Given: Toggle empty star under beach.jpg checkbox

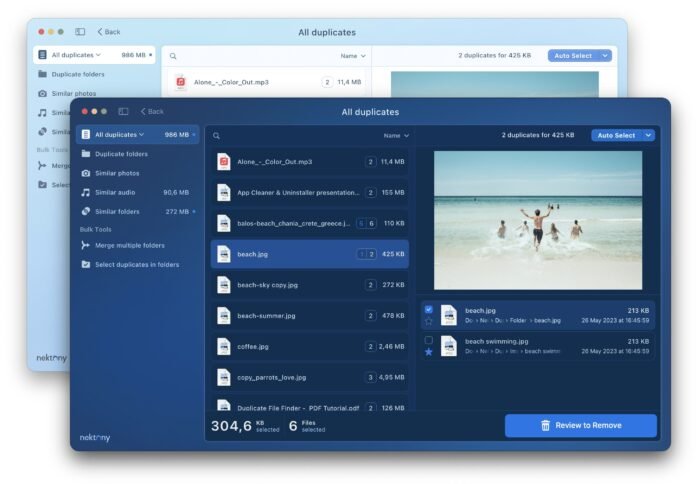Looking at the screenshot, I should (x=429, y=322).
